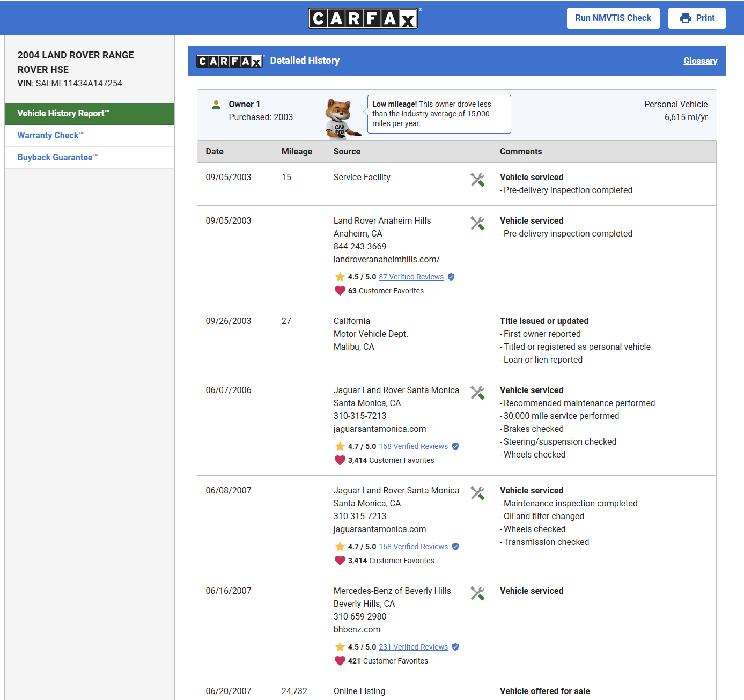Open 168 Verified Reviews link in 06/08/2007 row
This screenshot has width=744, height=700.
click(413, 547)
